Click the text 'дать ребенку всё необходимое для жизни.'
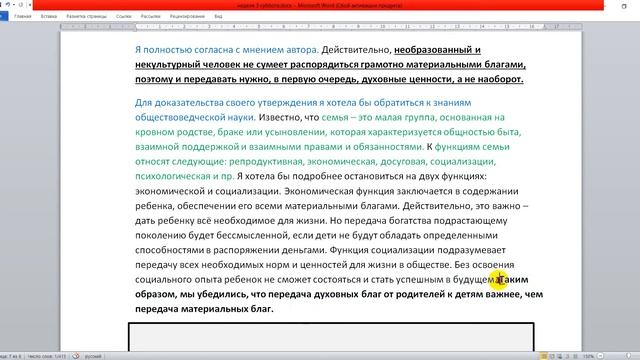Screen dimensions: 640x360 (x=231, y=220)
